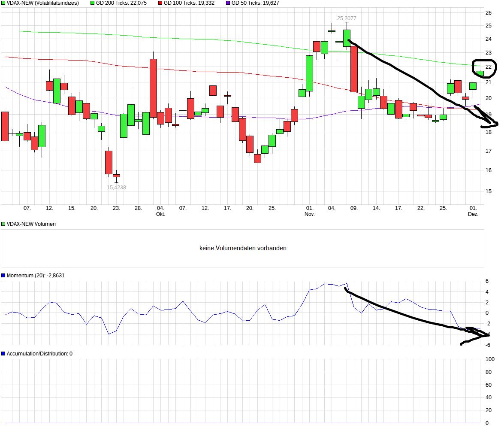Click the blue Momentum (20) legend square
The width and height of the screenshot is (504, 428).
click(x=3, y=276)
